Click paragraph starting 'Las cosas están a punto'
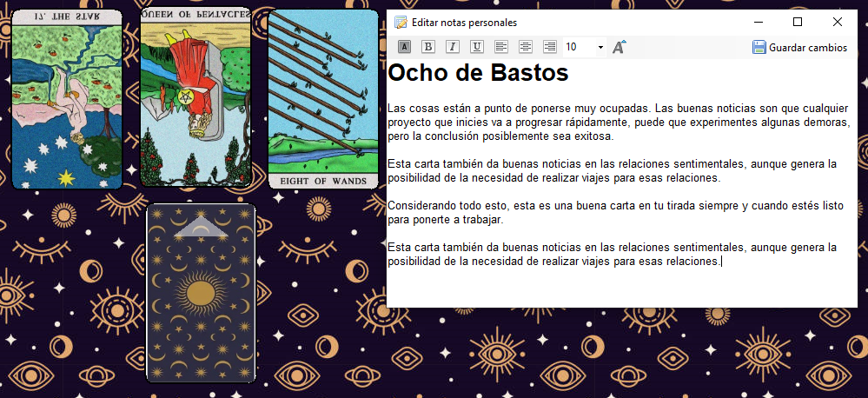The image size is (868, 398). [x=619, y=122]
